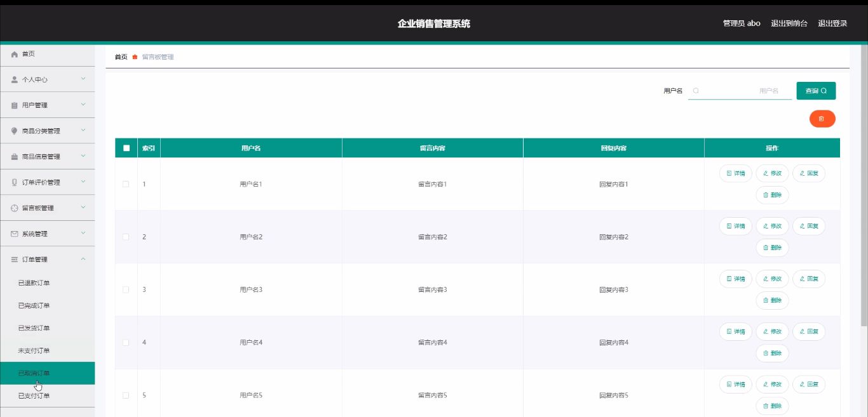Click 修改 for row 用户名2

(772, 226)
